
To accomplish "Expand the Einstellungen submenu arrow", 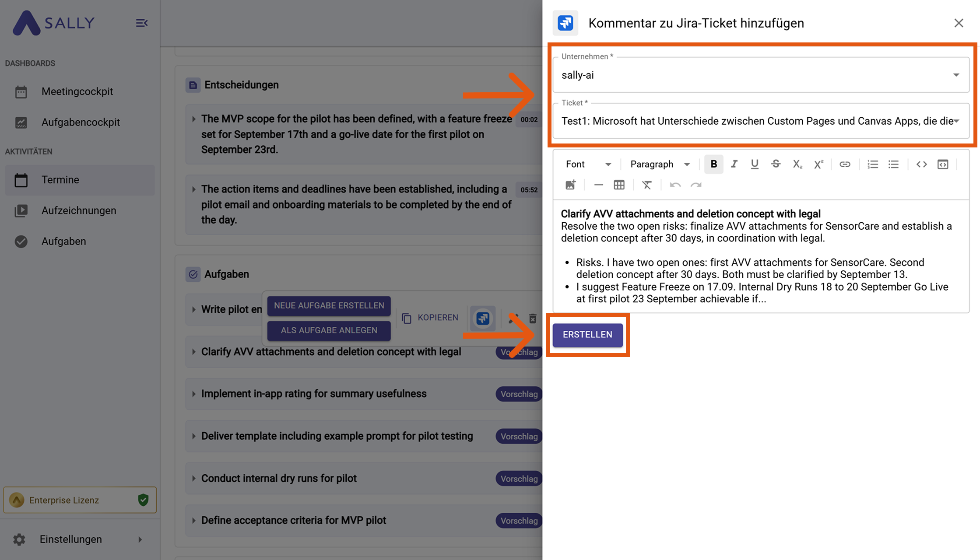I will [x=140, y=539].
